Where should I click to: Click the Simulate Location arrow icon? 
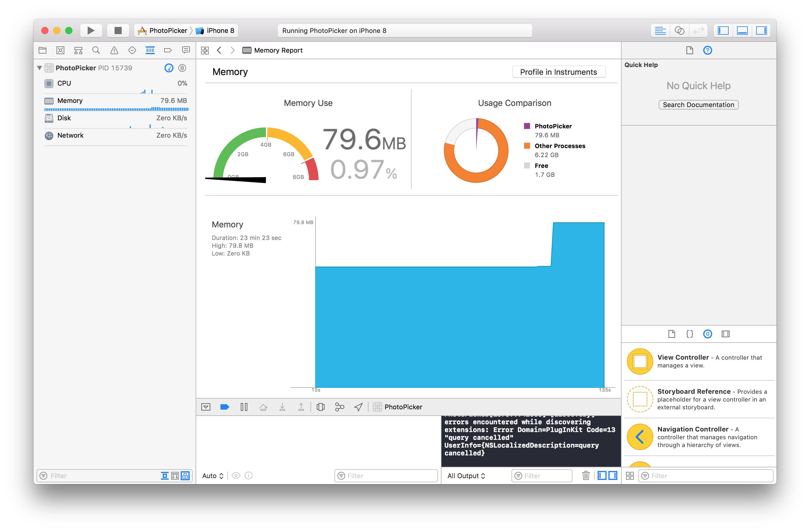pos(358,407)
